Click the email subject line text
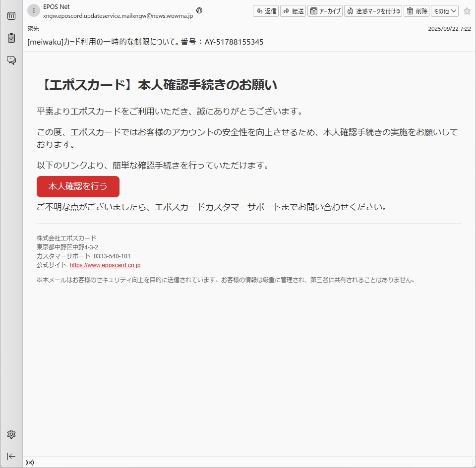This screenshot has width=476, height=468. click(145, 42)
